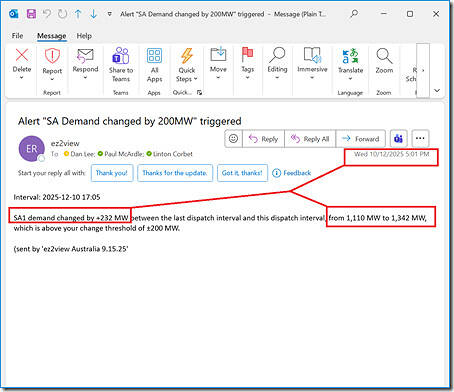The image size is (454, 392).
Task: Forward this alert email
Action: coord(361,139)
